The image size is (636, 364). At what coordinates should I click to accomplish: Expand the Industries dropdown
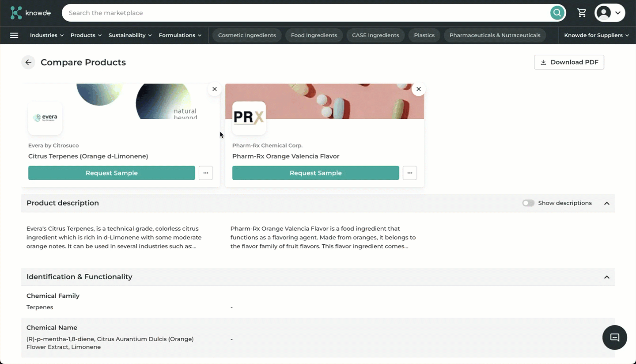coord(47,35)
